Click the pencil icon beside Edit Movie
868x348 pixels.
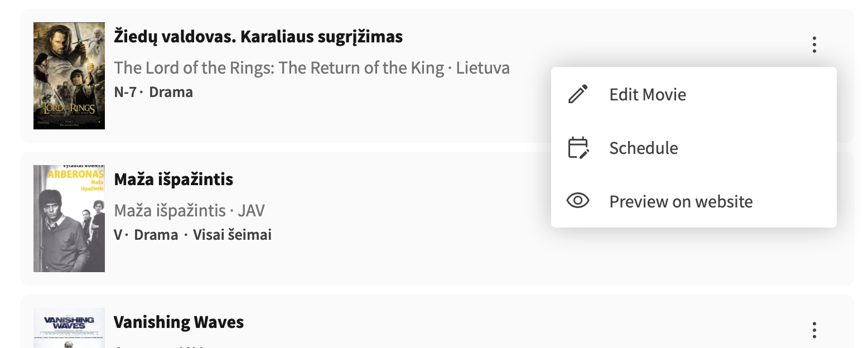click(578, 94)
